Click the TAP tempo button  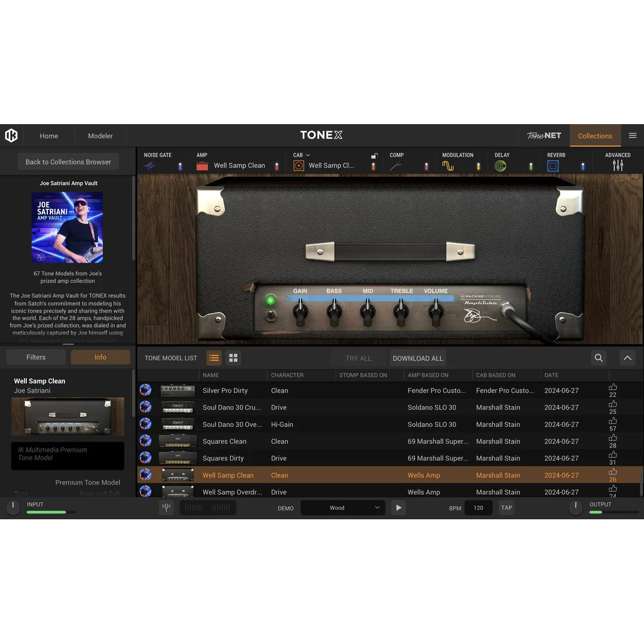click(506, 508)
